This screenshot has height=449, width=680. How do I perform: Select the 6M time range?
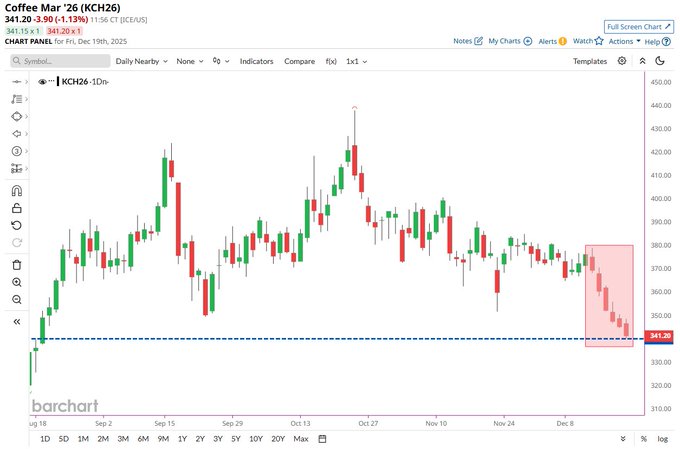(x=142, y=439)
